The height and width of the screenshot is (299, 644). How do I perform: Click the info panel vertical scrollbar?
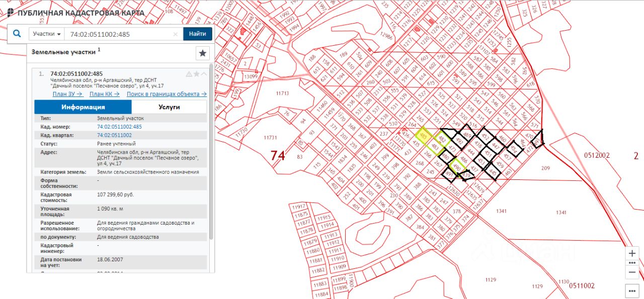pyautogui.click(x=211, y=151)
